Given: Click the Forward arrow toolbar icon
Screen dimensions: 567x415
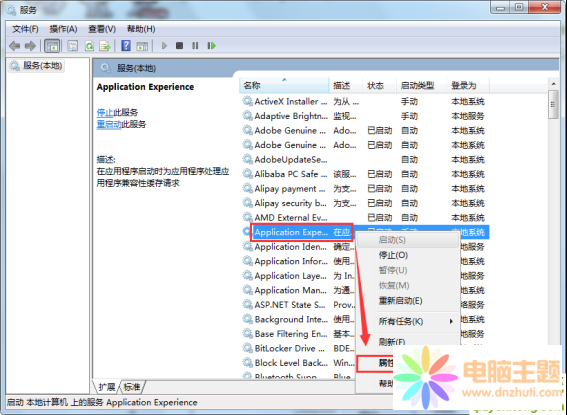Looking at the screenshot, I should tap(30, 46).
